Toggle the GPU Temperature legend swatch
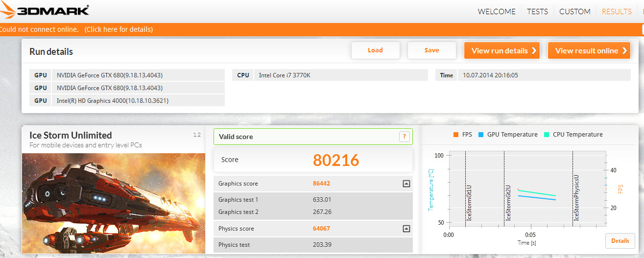The image size is (644, 258). [x=480, y=134]
